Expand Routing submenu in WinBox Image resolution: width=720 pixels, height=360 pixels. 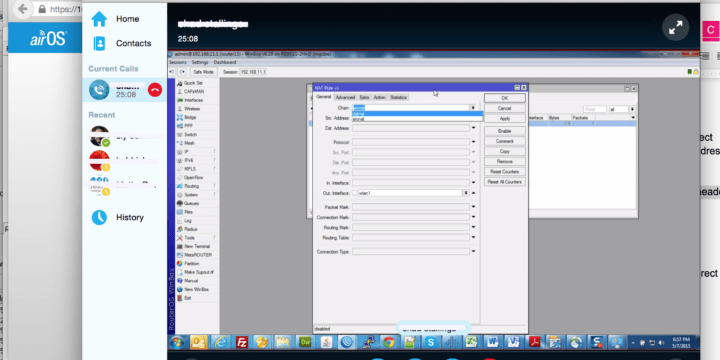214,186
